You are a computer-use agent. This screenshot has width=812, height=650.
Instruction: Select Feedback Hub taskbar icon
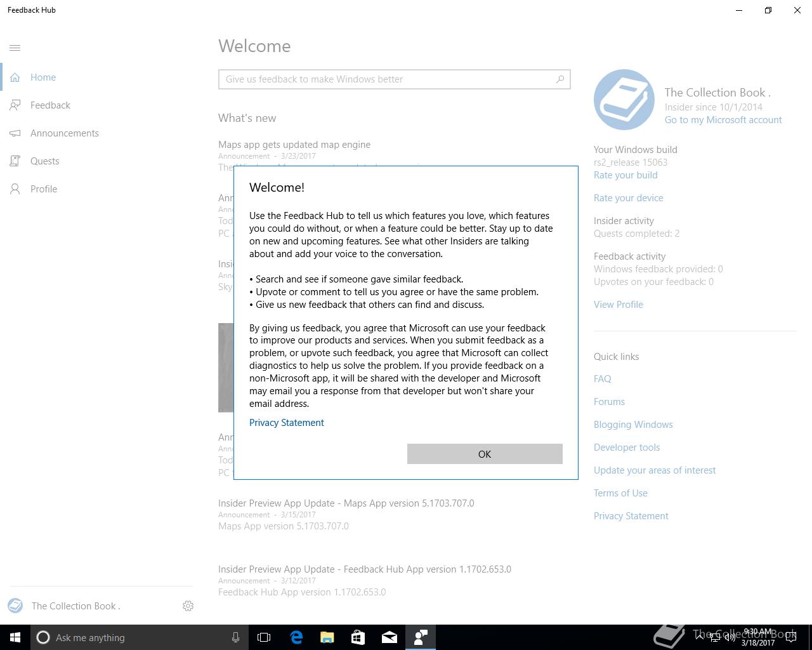tap(421, 637)
